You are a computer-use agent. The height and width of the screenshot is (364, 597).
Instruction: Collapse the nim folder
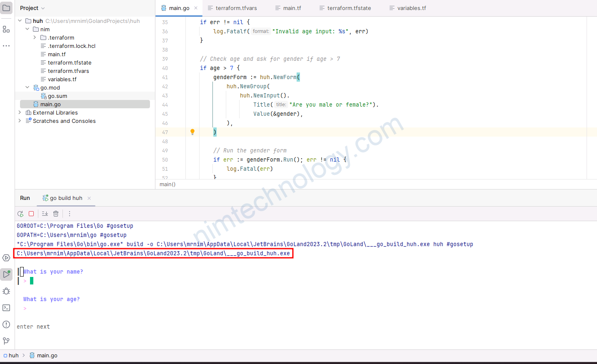pos(27,29)
